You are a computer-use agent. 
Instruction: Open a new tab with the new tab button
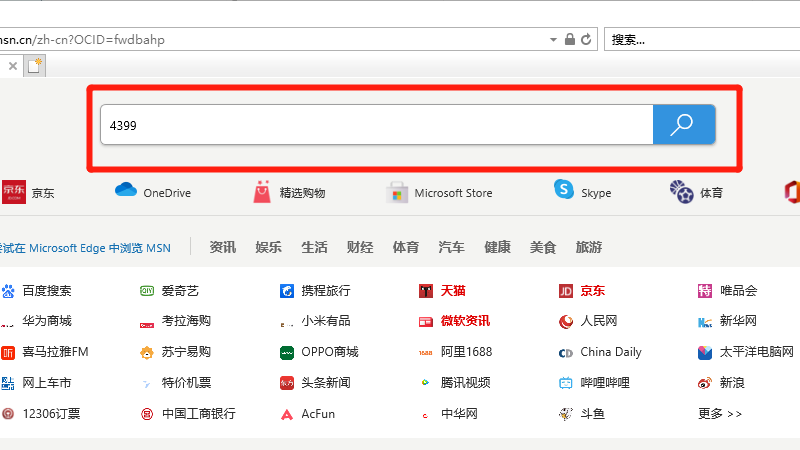click(35, 66)
